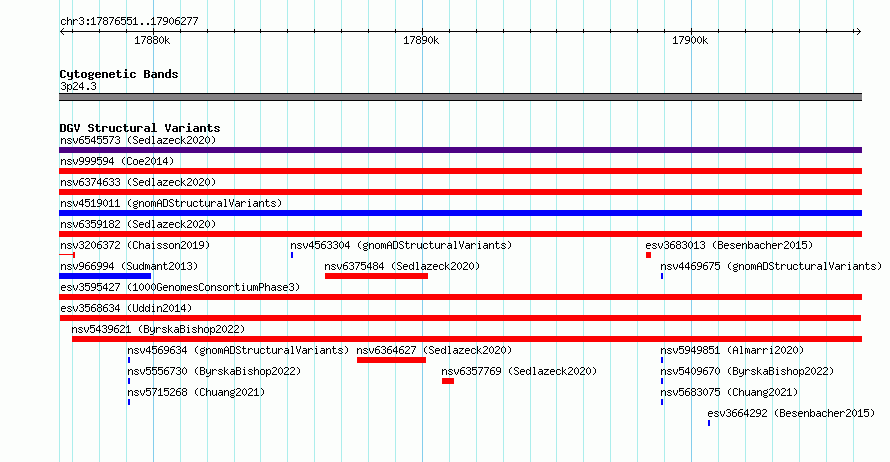Select the red esv3568634 variant bar
Viewport: 890px width, 462px height.
coord(460,318)
